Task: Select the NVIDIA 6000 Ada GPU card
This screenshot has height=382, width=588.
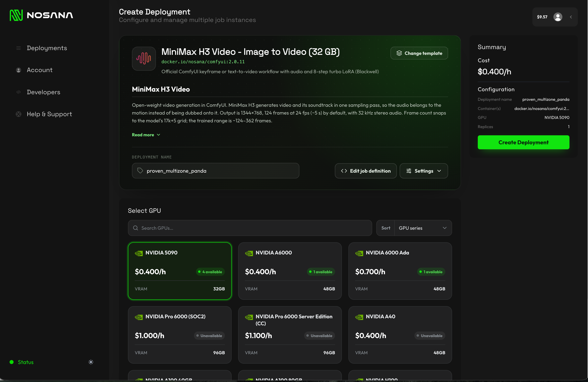Action: (400, 271)
